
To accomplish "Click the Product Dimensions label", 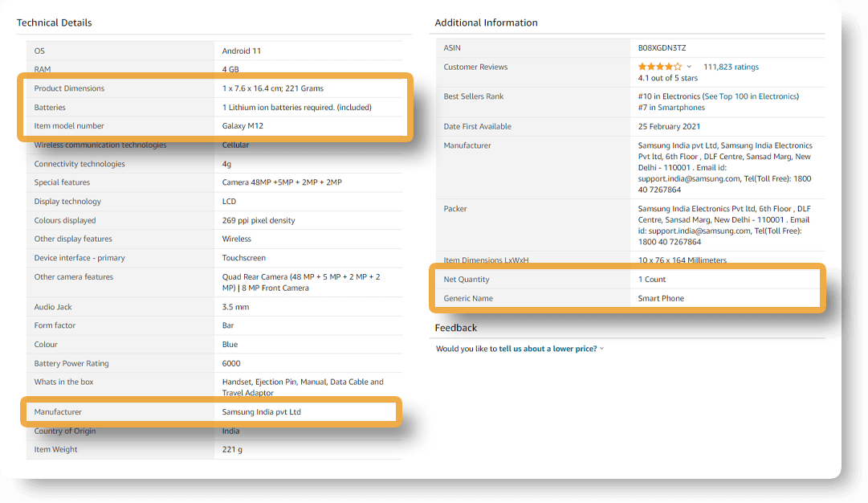I will coord(69,88).
